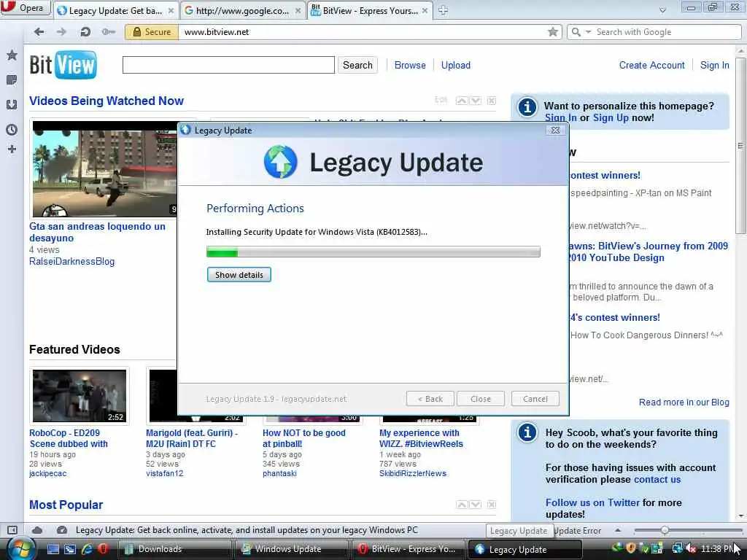Screen dimensions: 747x560
Task: Open My experience with WIZZ link
Action: 421,438
